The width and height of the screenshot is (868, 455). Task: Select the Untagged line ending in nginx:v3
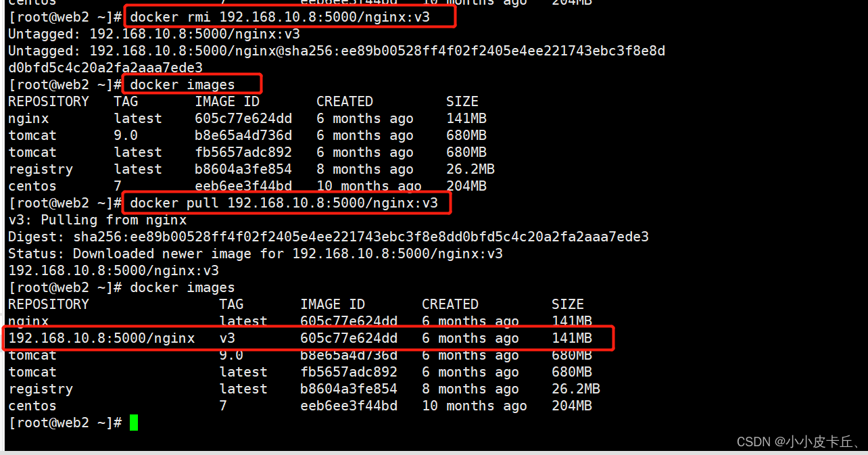(154, 34)
